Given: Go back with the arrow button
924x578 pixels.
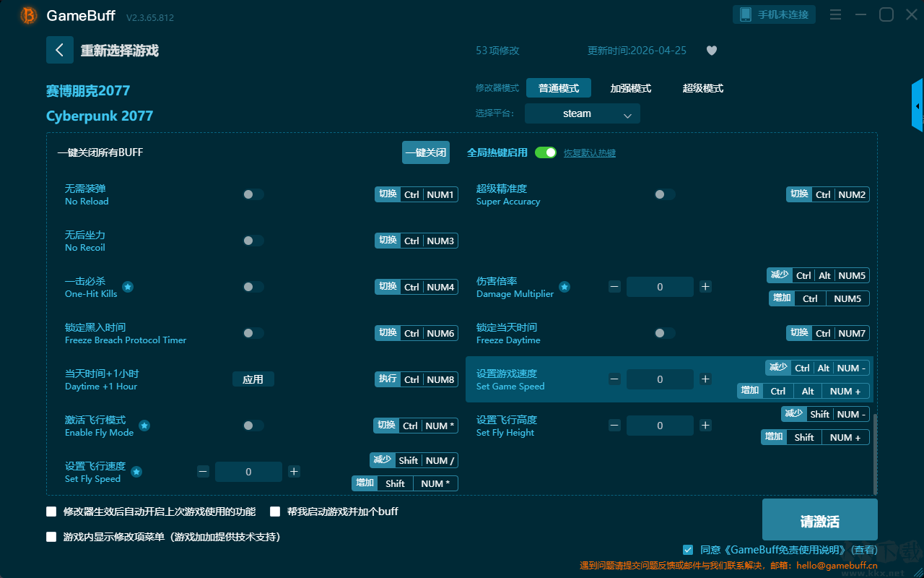Looking at the screenshot, I should tap(60, 50).
